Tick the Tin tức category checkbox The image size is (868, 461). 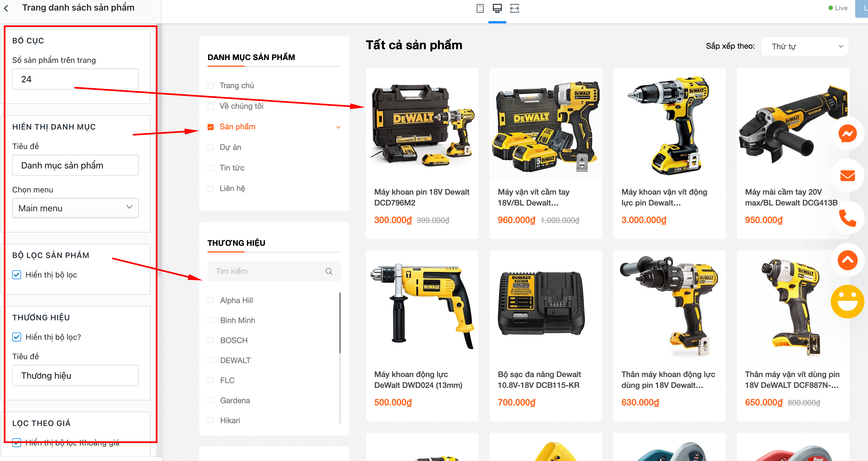(x=211, y=168)
